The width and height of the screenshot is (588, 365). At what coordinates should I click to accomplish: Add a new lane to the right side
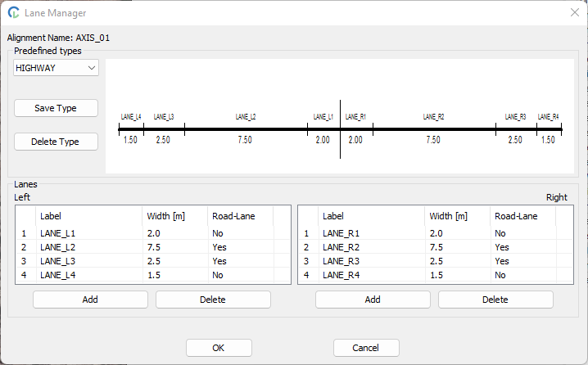pyautogui.click(x=373, y=300)
